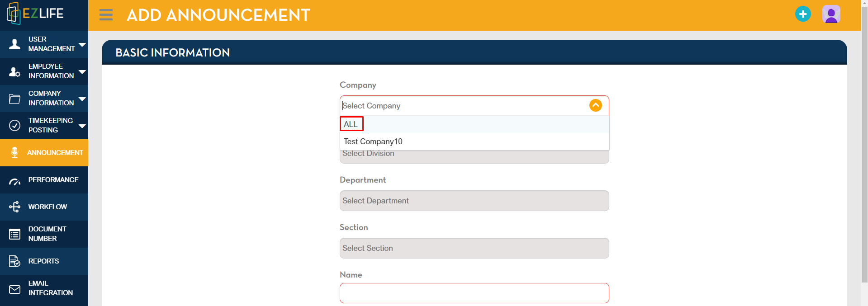Viewport: 868px width, 306px height.
Task: Open User Management in sidebar
Action: click(x=44, y=44)
